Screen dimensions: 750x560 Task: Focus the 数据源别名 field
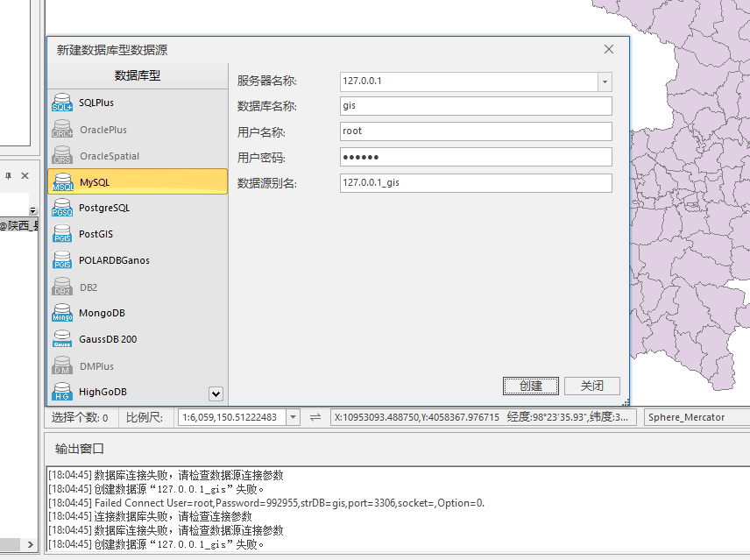(476, 183)
